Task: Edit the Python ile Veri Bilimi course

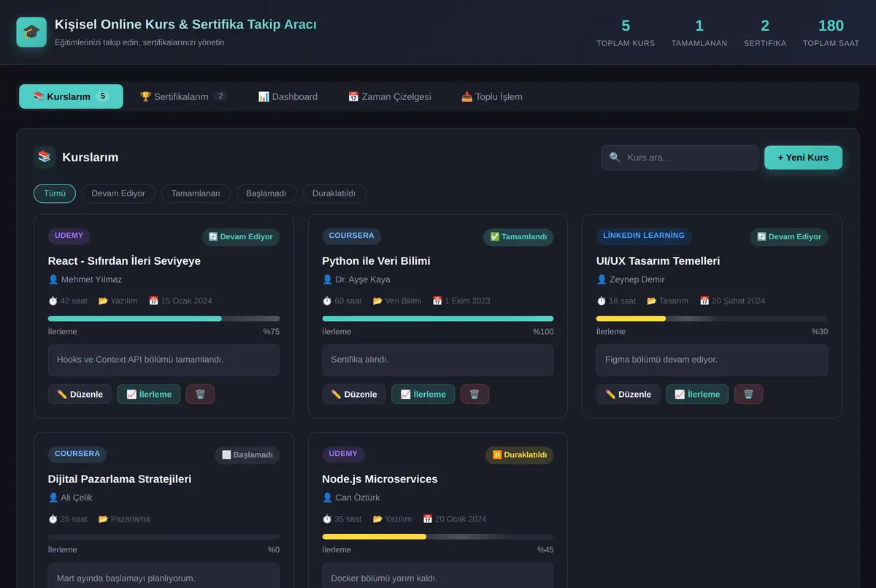Action: coord(354,394)
